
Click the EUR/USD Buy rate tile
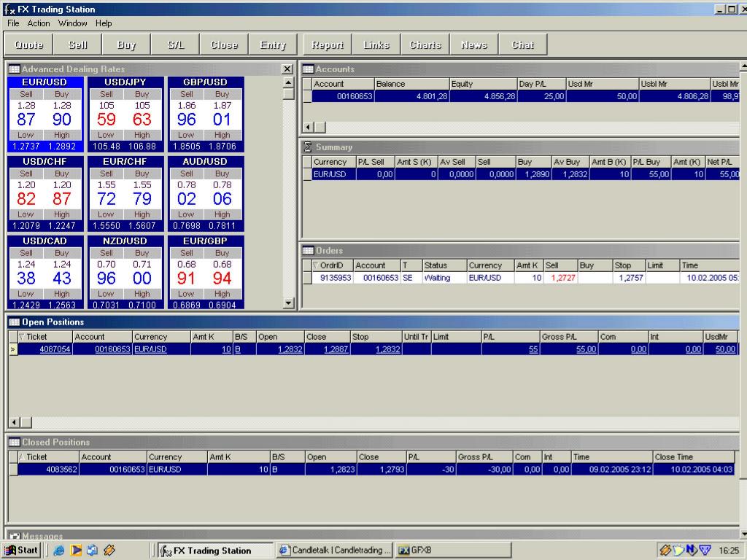point(62,114)
